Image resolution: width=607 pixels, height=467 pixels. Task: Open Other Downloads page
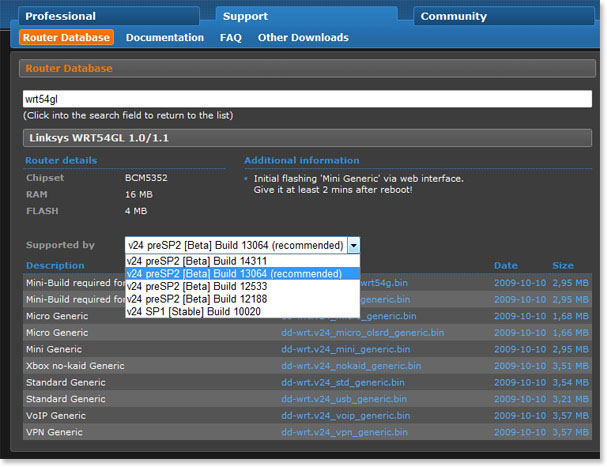pyautogui.click(x=303, y=37)
